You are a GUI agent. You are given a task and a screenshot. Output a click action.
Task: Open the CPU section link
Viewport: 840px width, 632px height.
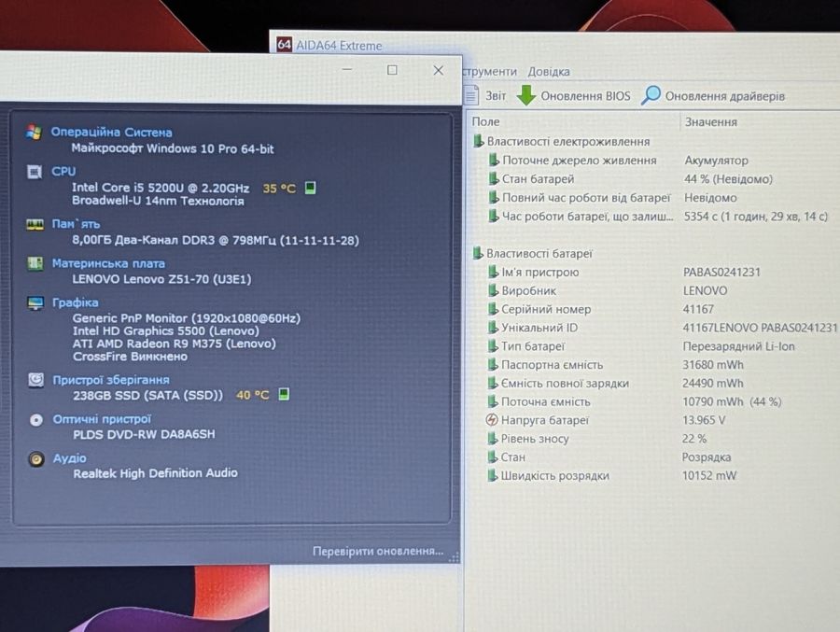coord(63,172)
